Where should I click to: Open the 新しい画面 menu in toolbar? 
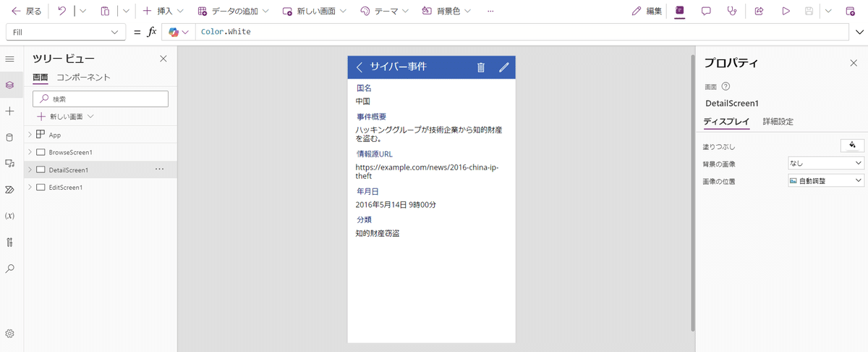pos(314,12)
